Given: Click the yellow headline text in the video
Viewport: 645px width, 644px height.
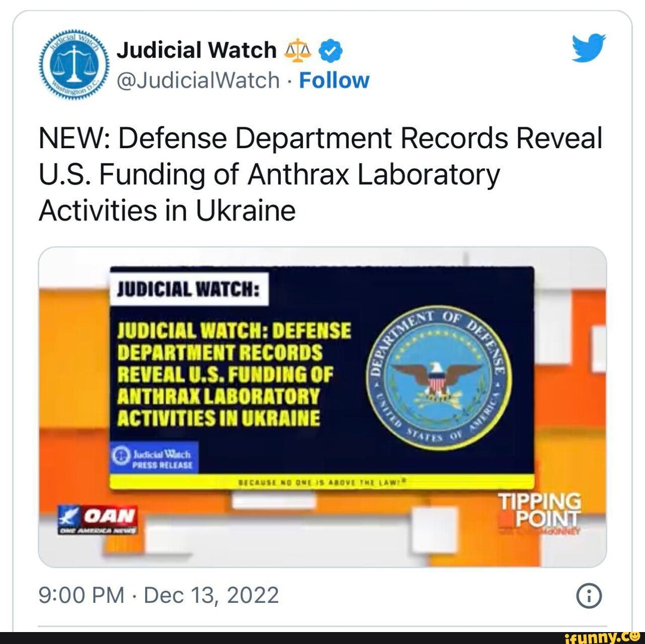Looking at the screenshot, I should tap(234, 374).
